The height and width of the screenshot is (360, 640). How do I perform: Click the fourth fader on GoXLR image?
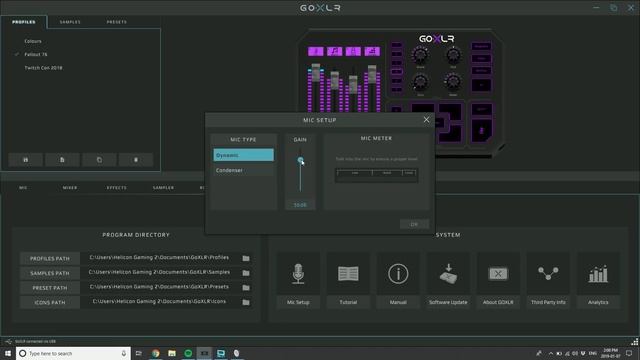(372, 73)
